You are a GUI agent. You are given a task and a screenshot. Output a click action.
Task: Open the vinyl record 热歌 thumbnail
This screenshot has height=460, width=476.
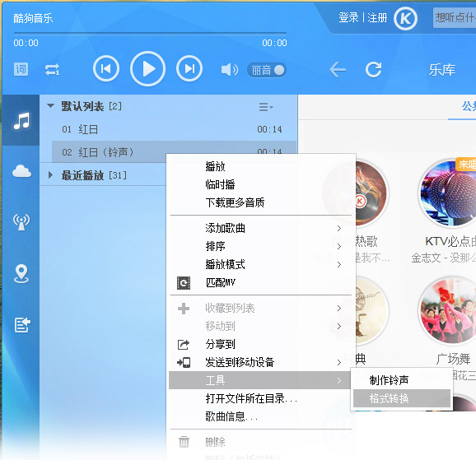tap(371, 193)
